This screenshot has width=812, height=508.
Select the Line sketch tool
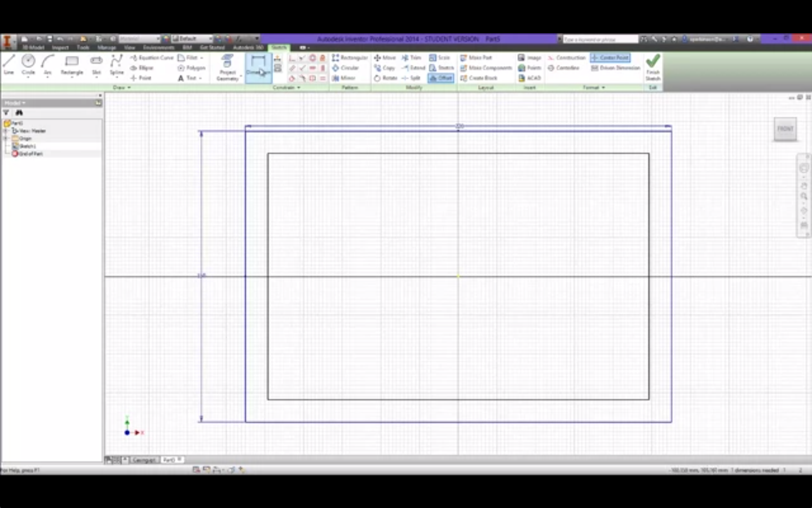8,64
